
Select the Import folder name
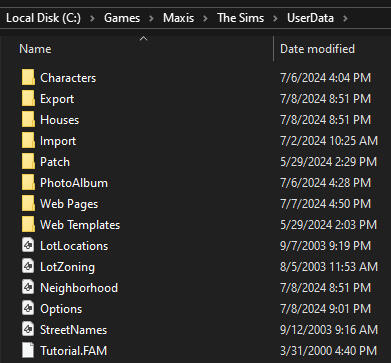[x=58, y=141]
